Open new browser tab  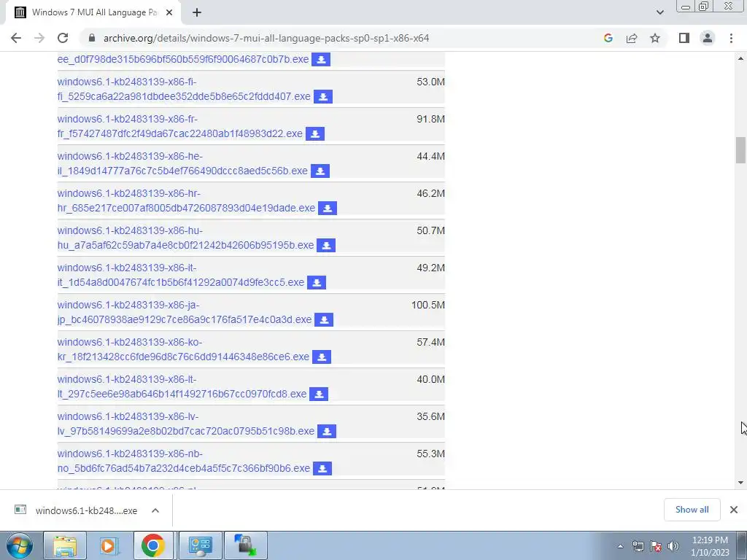[197, 13]
